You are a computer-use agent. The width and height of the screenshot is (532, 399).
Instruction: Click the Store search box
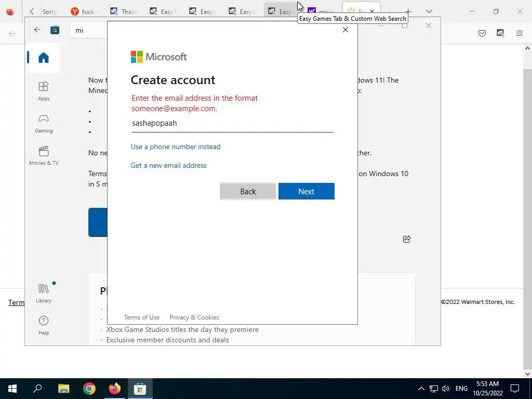[89, 30]
